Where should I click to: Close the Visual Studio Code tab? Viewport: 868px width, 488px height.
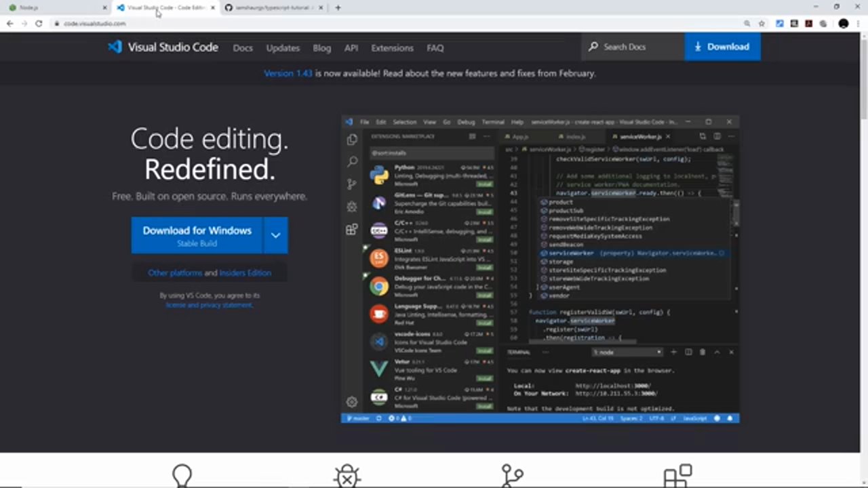click(213, 7)
